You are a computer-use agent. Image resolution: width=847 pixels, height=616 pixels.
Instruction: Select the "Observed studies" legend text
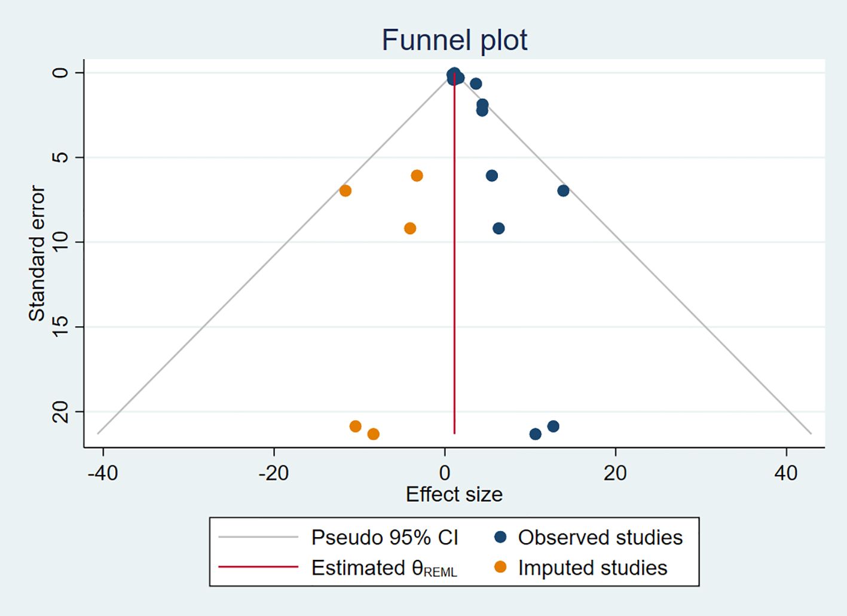coord(600,538)
